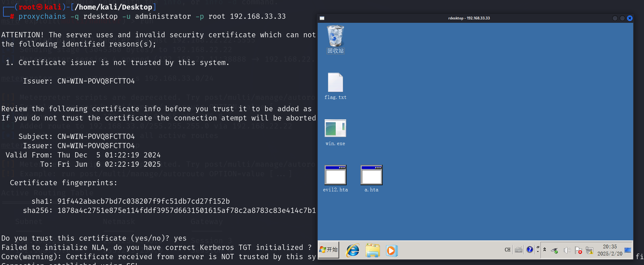Click the sha1 fingerprint line in the terminal
This screenshot has height=265, width=644.
tap(131, 201)
